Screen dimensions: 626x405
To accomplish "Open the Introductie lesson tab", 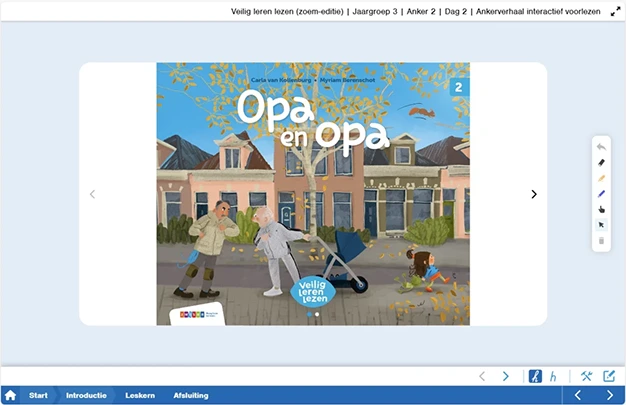I will pos(86,396).
